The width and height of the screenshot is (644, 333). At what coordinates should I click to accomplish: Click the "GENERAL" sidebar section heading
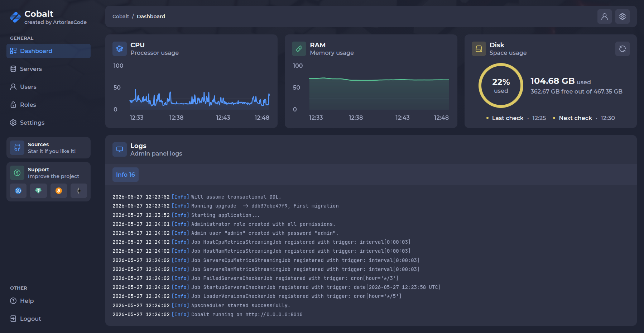point(22,38)
